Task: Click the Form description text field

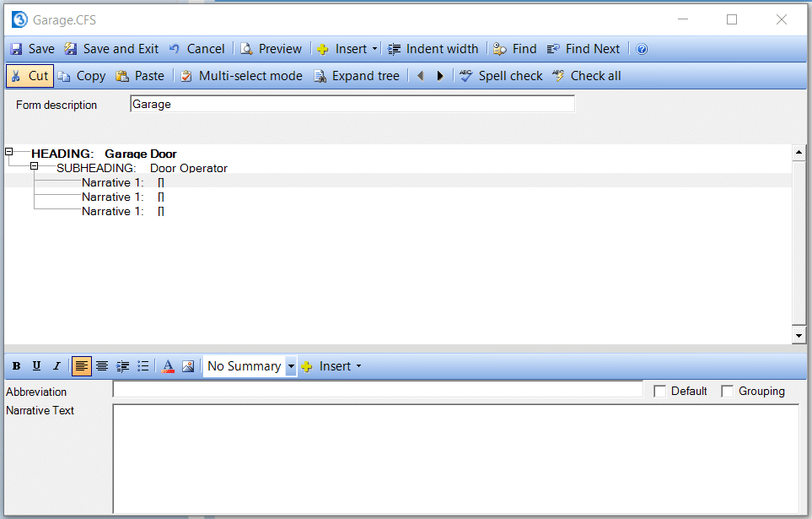Action: click(x=352, y=105)
